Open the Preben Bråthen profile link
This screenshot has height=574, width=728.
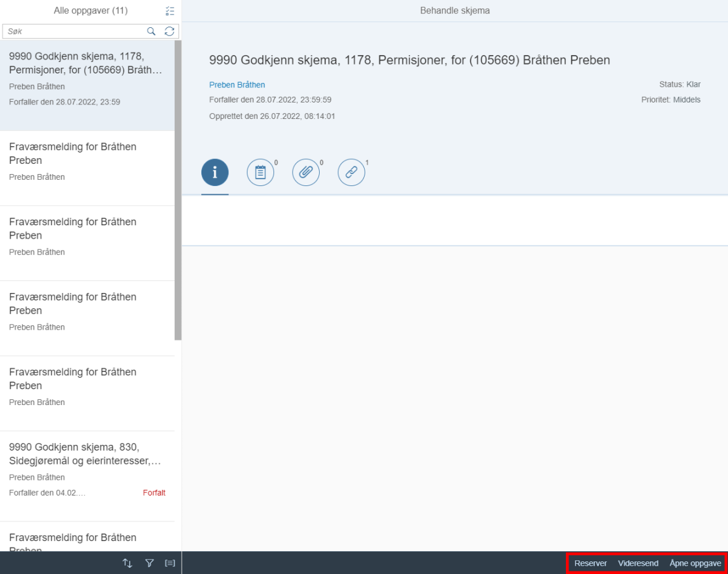237,84
